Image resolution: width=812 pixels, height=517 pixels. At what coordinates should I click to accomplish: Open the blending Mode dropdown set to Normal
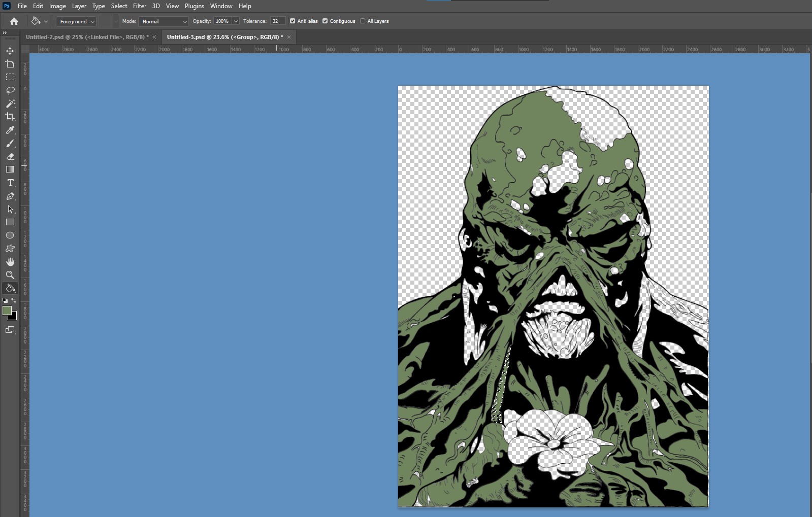164,21
